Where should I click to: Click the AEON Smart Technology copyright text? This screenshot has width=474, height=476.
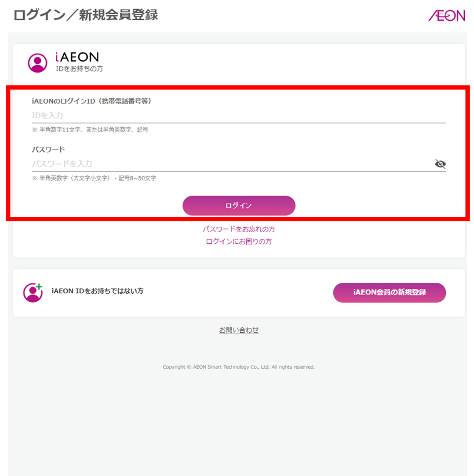(x=239, y=367)
